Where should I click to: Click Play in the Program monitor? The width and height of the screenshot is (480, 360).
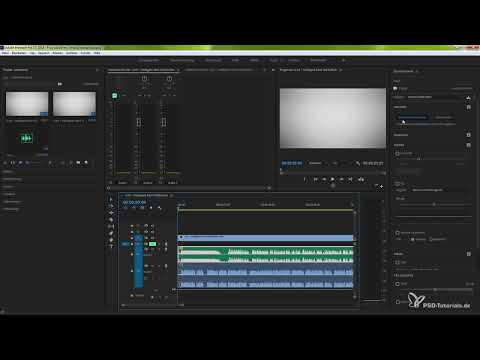[x=332, y=179]
